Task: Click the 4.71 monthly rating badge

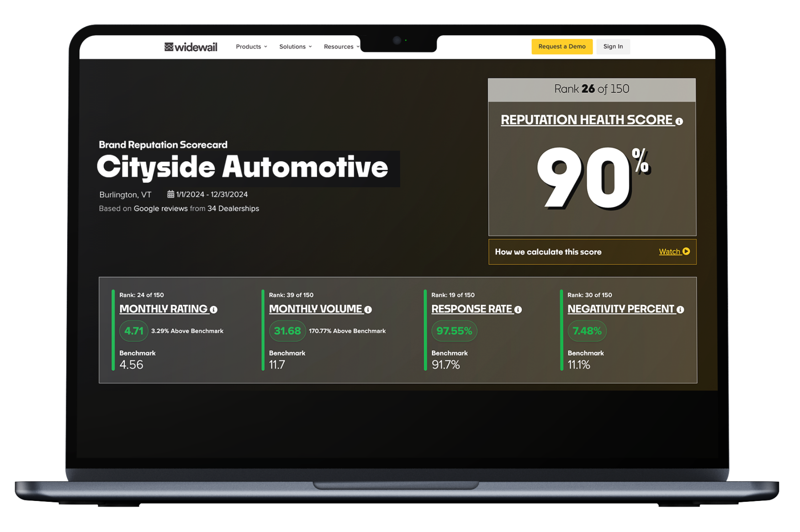Action: 134,331
